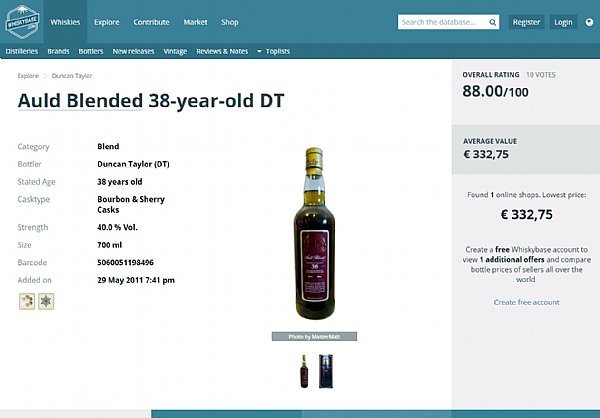This screenshot has width=600, height=418.
Task: Expand the Toplists dropdown arrow
Action: 259,51
